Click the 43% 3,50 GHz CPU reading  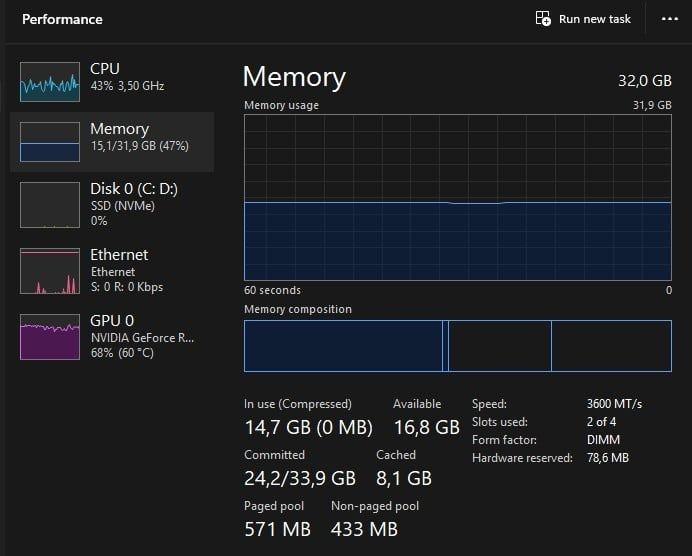click(x=127, y=86)
